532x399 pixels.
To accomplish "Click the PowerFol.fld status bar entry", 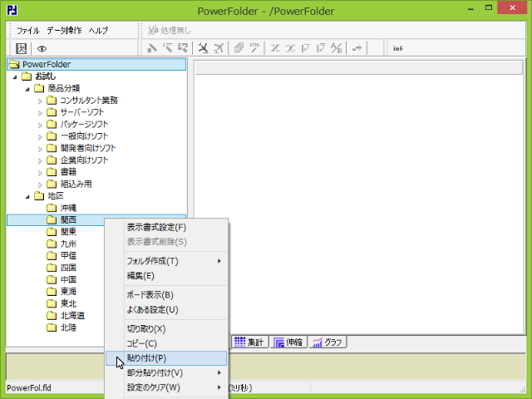I will point(29,388).
